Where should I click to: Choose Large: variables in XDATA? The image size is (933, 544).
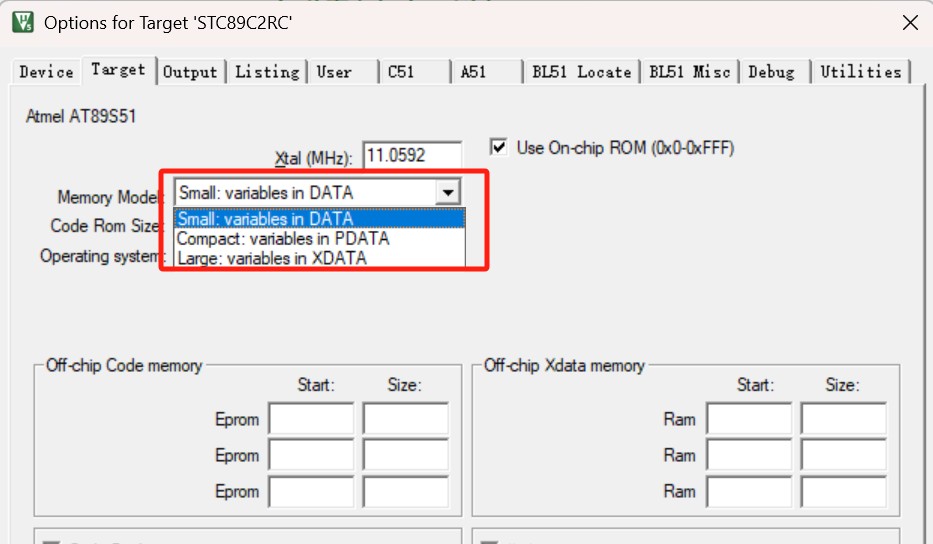point(320,258)
